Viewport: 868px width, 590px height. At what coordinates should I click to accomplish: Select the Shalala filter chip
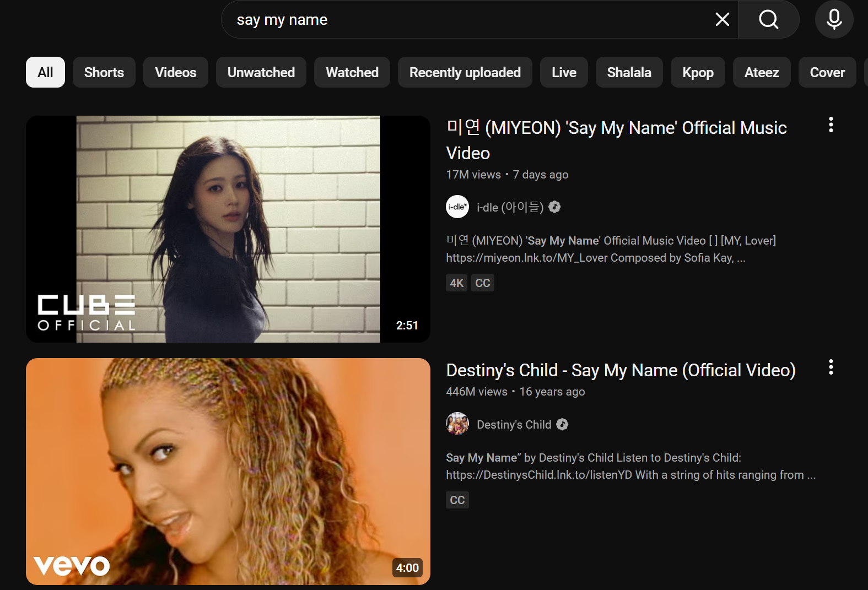[x=629, y=72]
